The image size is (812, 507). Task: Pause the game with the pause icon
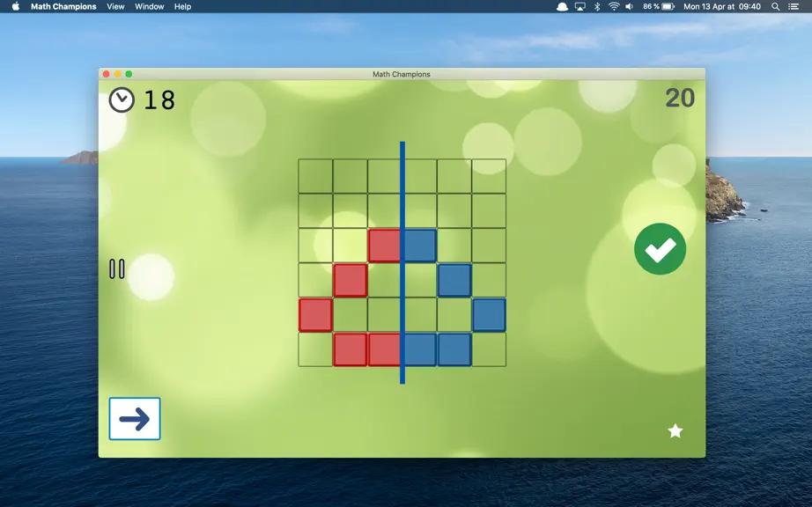click(x=117, y=269)
